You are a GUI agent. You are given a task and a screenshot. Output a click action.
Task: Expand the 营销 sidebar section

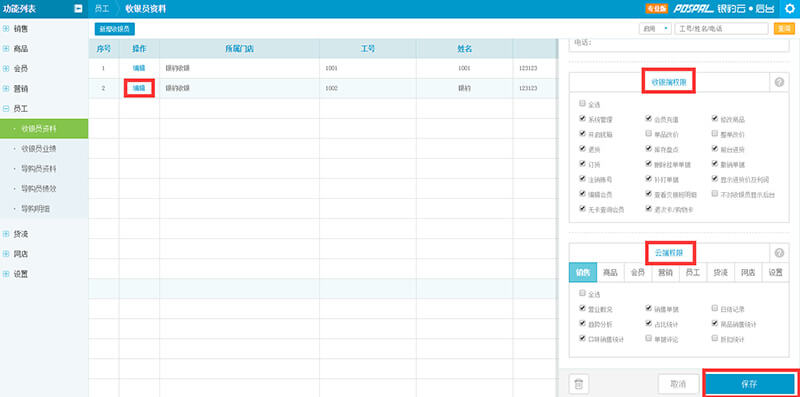click(x=6, y=89)
